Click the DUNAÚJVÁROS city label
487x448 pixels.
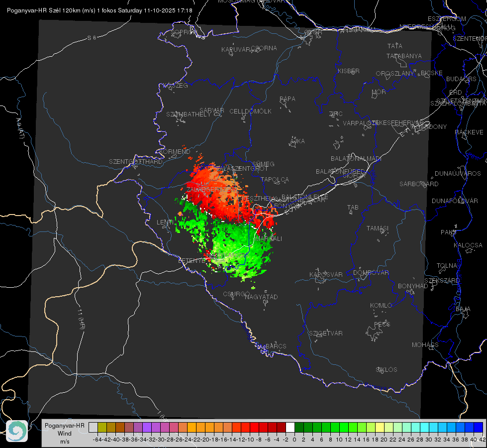[x=458, y=174]
